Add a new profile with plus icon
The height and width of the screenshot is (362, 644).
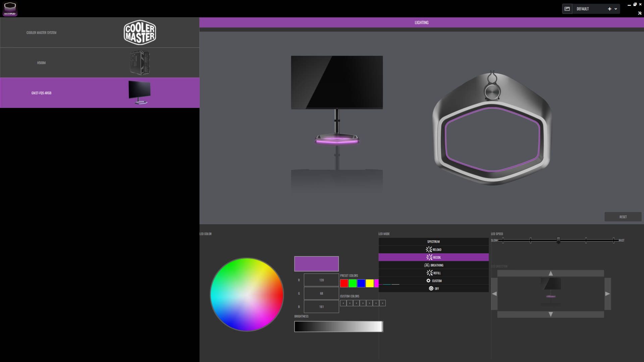click(x=609, y=9)
